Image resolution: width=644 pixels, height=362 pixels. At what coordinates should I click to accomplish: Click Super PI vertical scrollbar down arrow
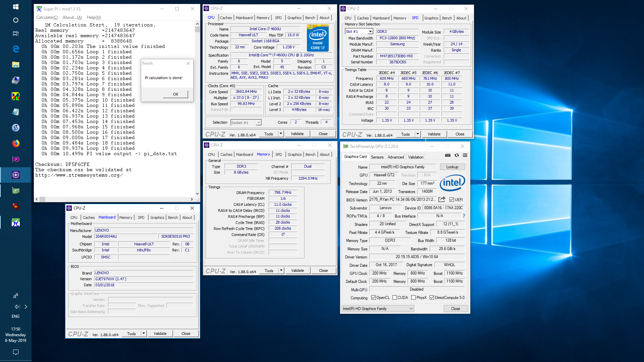pyautogui.click(x=197, y=193)
